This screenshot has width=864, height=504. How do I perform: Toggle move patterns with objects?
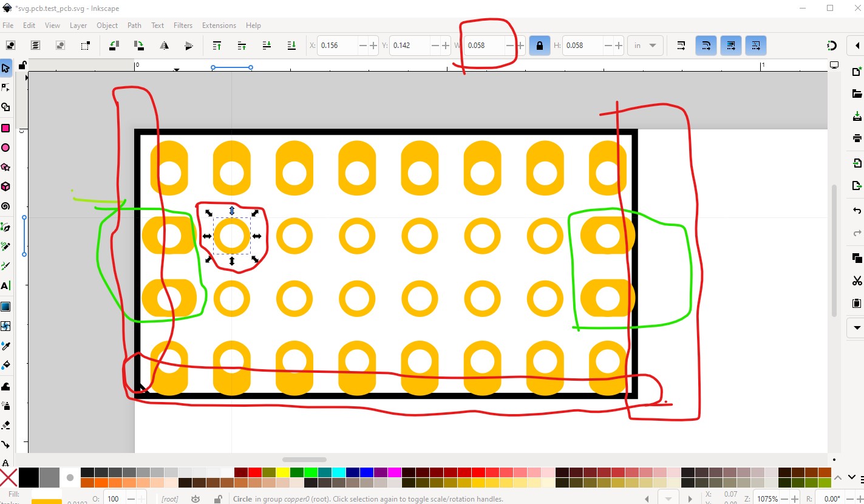pos(755,46)
